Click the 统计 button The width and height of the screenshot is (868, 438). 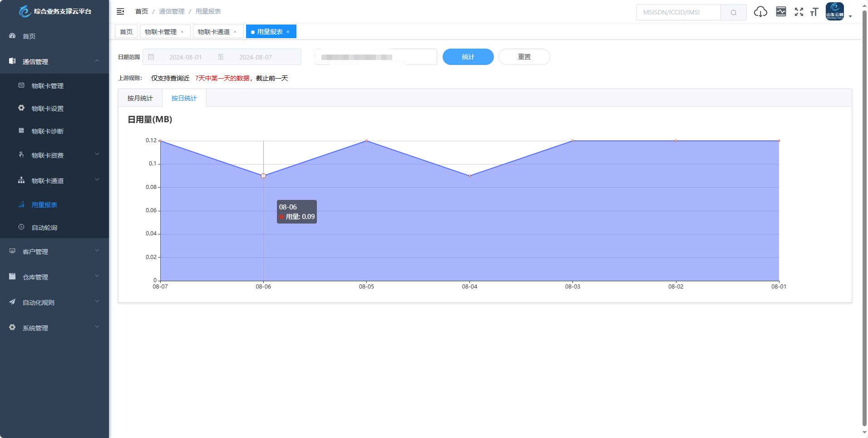468,57
